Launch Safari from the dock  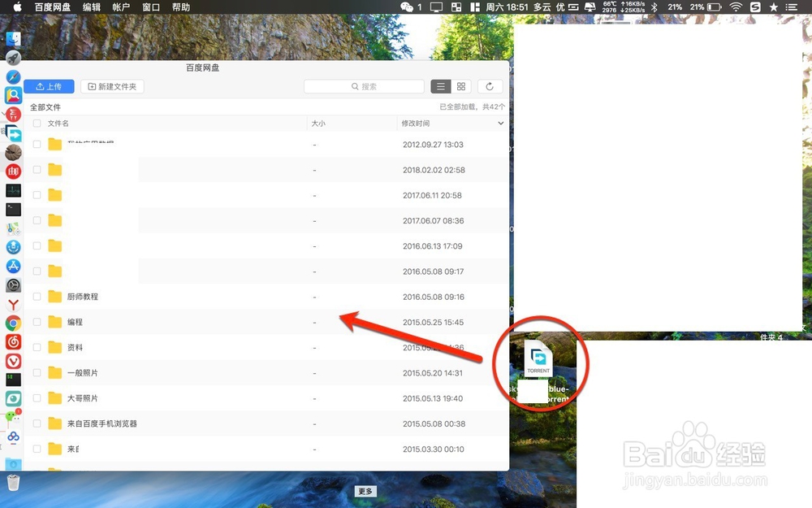point(14,76)
